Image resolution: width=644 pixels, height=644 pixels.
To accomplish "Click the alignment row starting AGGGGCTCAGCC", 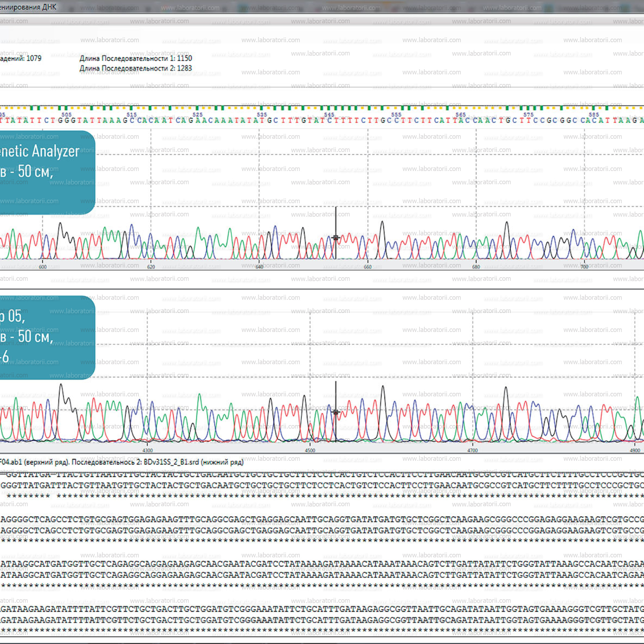I will (322, 519).
